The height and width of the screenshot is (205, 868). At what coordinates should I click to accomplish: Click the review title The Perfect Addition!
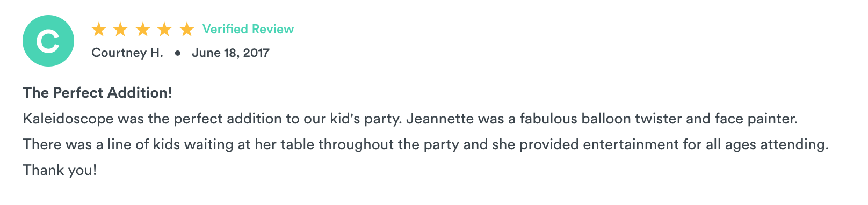98,93
